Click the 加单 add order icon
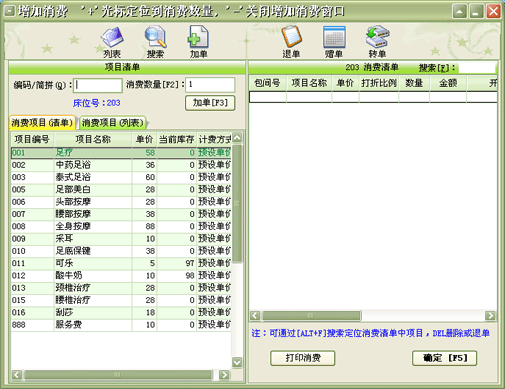505x389 pixels. tap(198, 42)
